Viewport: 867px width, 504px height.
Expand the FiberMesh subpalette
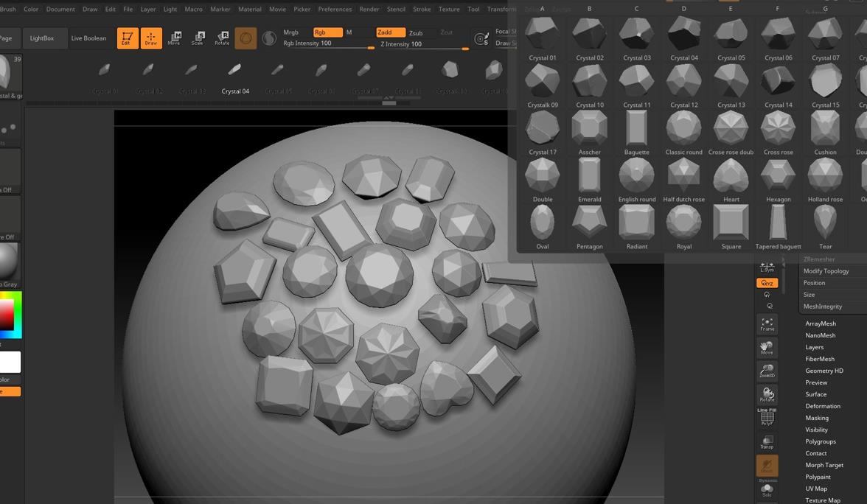click(x=820, y=359)
